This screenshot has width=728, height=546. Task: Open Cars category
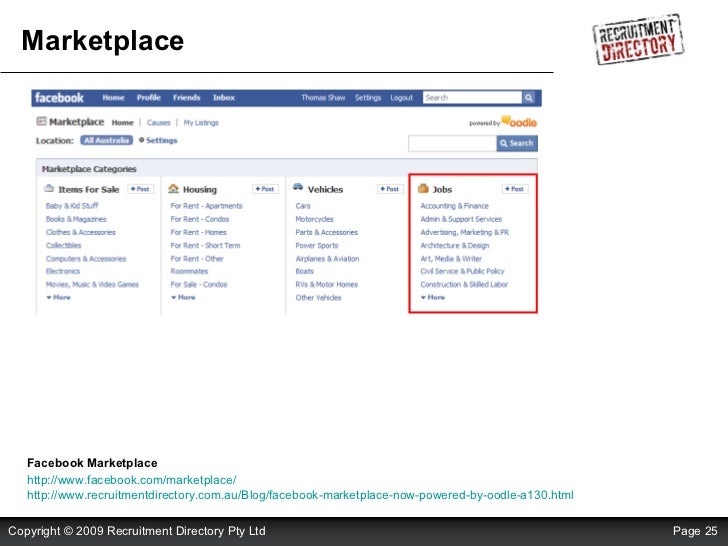point(303,206)
